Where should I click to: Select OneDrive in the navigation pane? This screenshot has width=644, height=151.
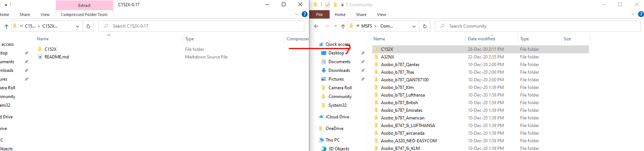tap(334, 128)
